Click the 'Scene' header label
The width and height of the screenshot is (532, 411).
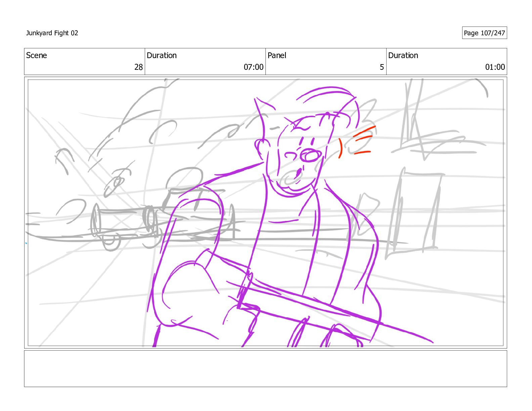point(37,55)
